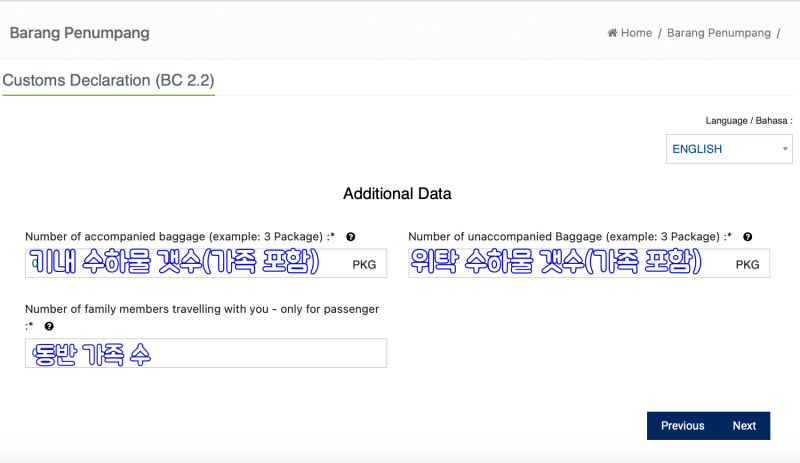Click the Next button
This screenshot has width=800, height=463.
point(744,426)
